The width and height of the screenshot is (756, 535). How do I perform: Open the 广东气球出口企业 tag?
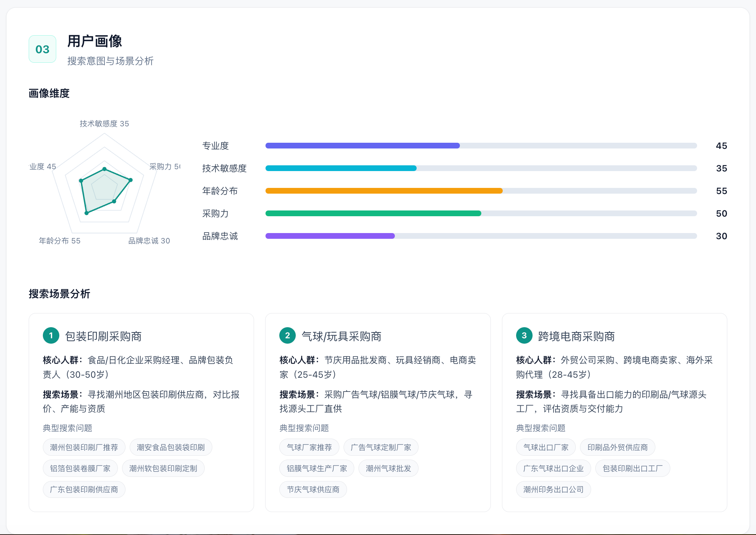pos(553,468)
